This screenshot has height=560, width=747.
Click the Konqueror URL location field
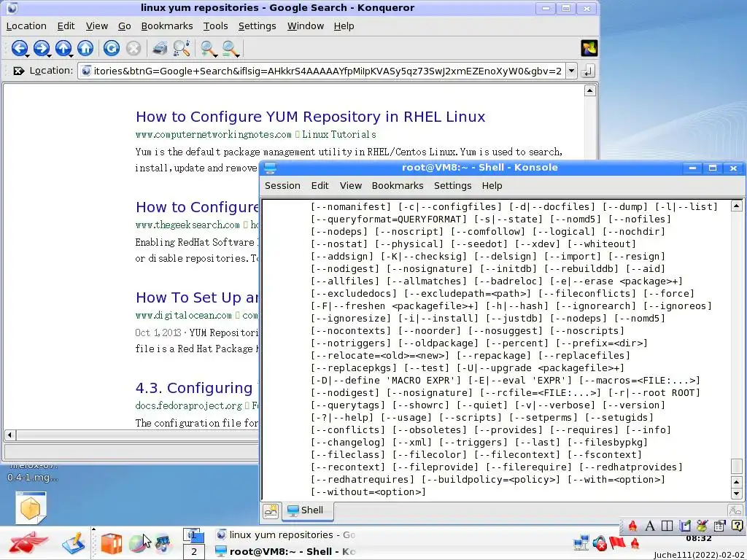tap(322, 71)
